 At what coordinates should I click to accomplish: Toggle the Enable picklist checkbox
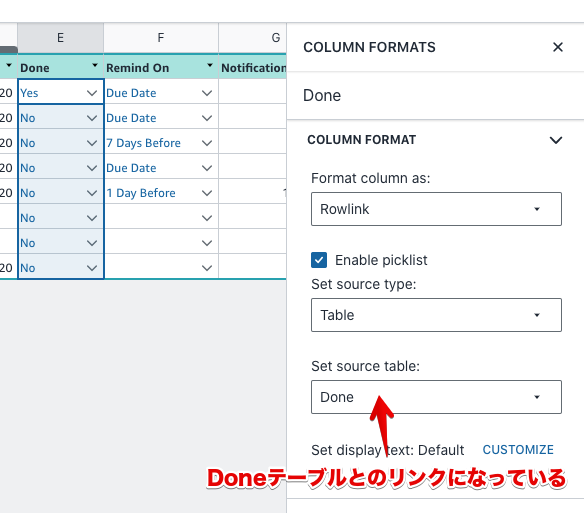coord(319,260)
